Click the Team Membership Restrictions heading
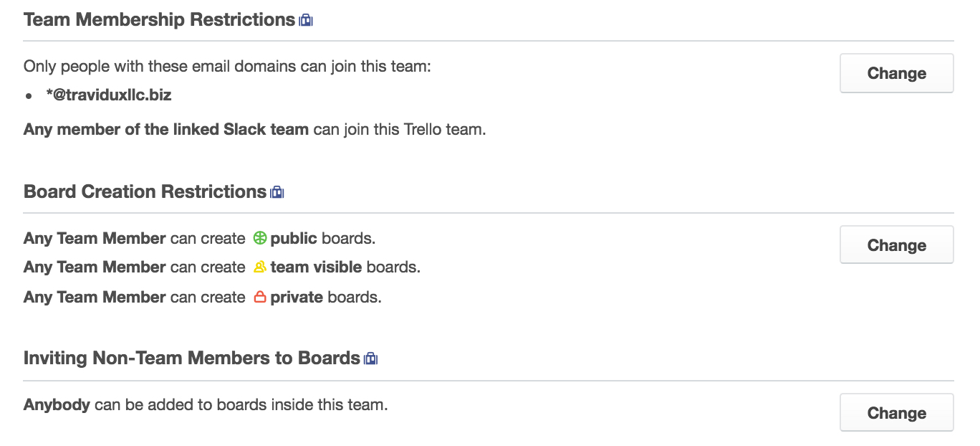Viewport: 980px width, 446px height. [159, 20]
